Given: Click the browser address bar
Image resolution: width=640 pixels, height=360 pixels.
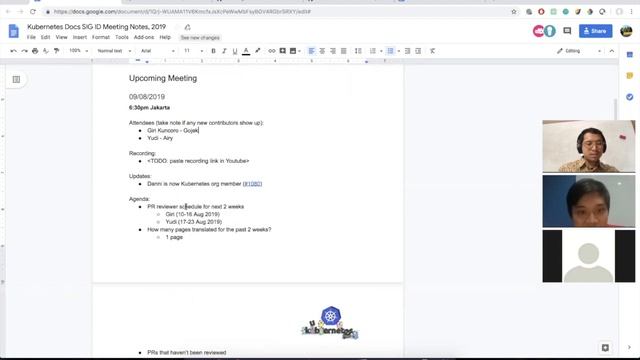Looking at the screenshot, I should 278,12.
